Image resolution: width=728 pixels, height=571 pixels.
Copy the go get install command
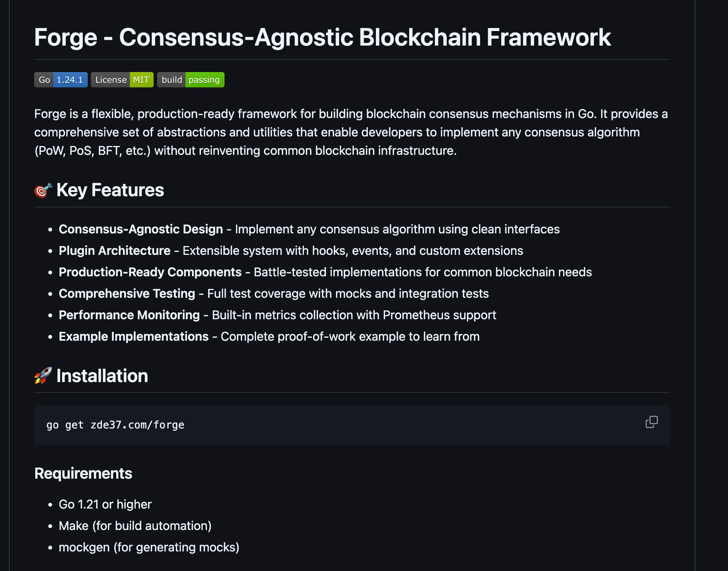pos(651,422)
